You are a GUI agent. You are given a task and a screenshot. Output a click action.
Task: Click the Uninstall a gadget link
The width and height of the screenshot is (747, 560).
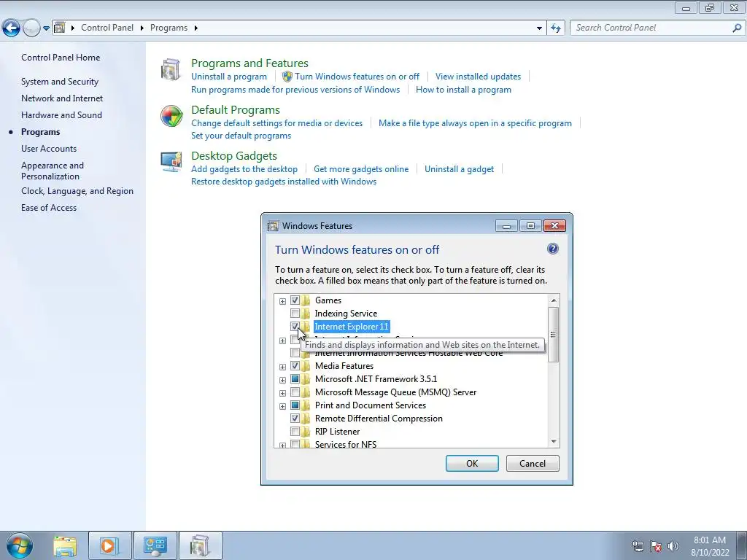click(x=460, y=169)
